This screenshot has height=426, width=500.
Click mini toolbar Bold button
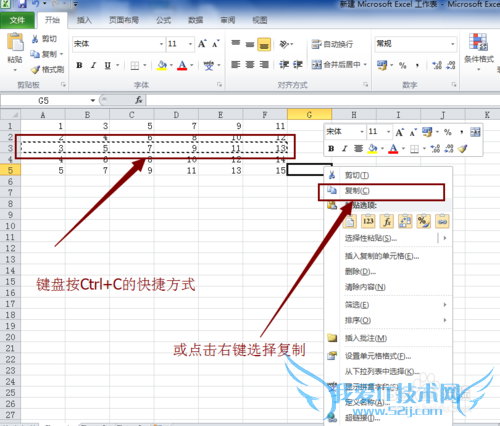pos(331,149)
